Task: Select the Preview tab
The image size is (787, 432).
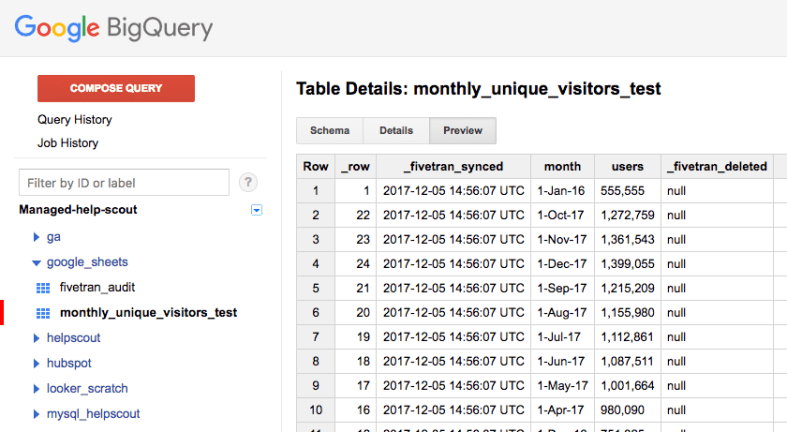Action: (462, 131)
